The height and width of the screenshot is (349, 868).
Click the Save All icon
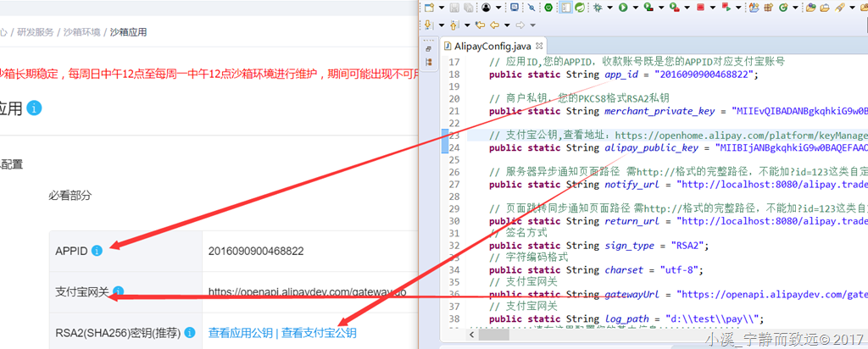coord(468,7)
